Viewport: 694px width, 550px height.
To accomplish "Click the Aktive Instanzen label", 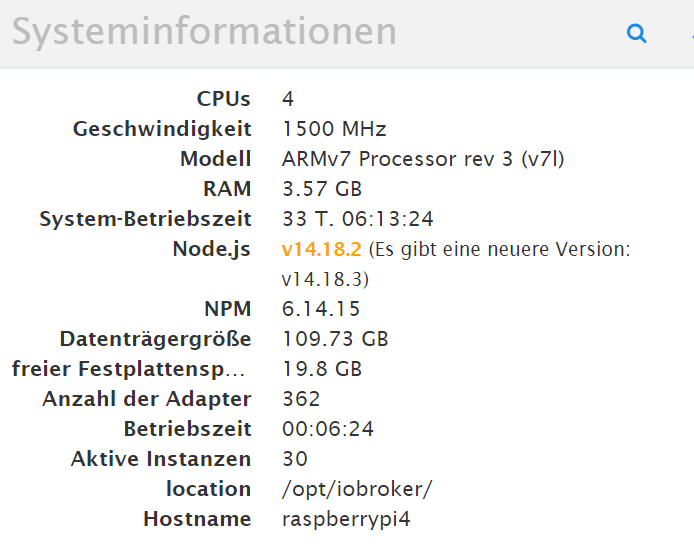I will 161,459.
